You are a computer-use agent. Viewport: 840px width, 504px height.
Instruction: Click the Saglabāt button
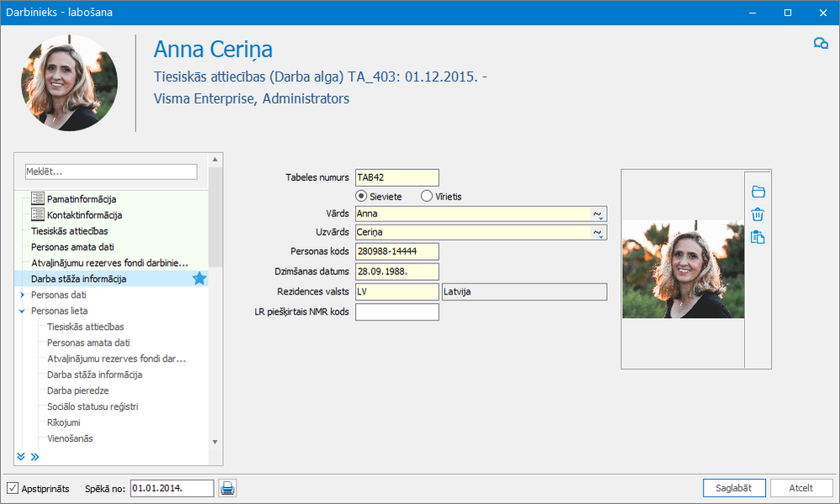(x=734, y=488)
